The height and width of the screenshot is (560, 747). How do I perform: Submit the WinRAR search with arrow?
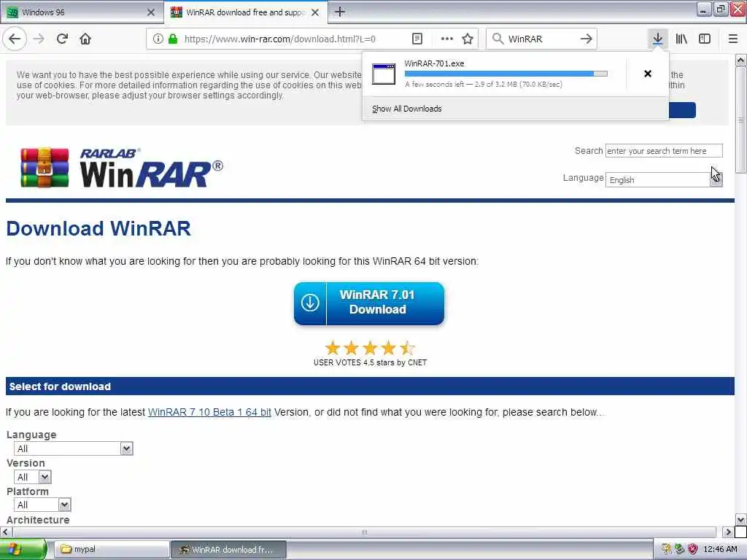tap(587, 39)
